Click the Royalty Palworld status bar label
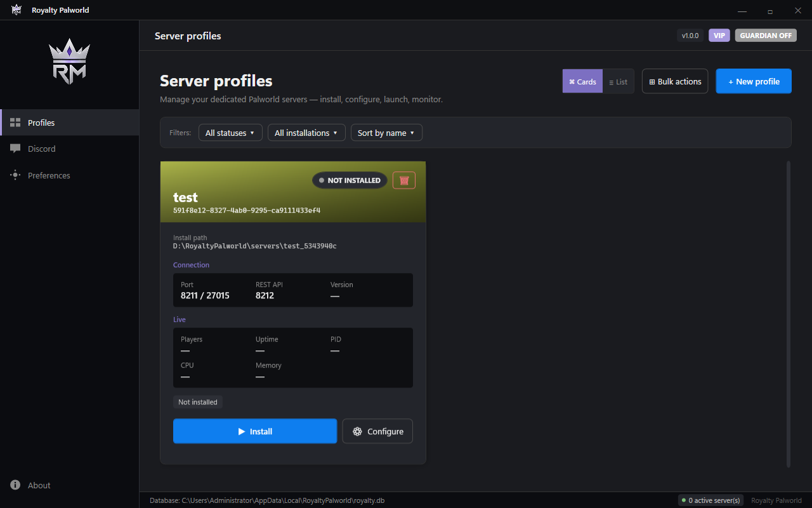The width and height of the screenshot is (812, 508). [x=776, y=500]
